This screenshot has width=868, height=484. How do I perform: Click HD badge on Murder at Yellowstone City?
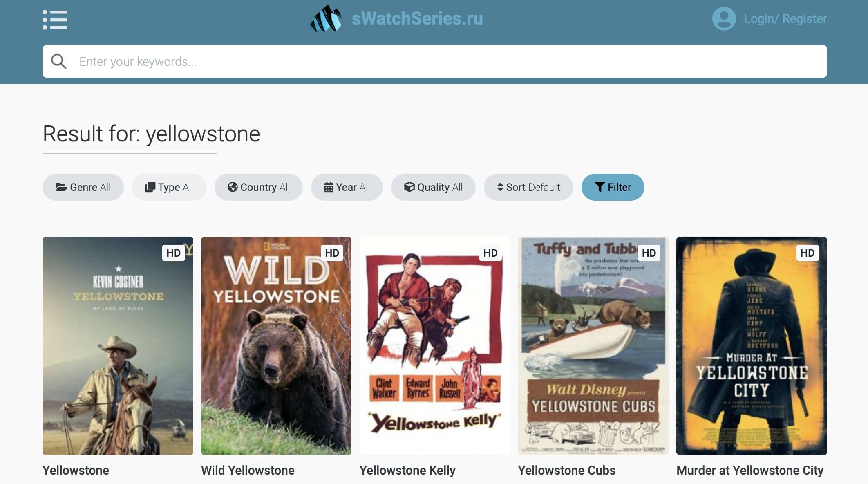point(807,253)
